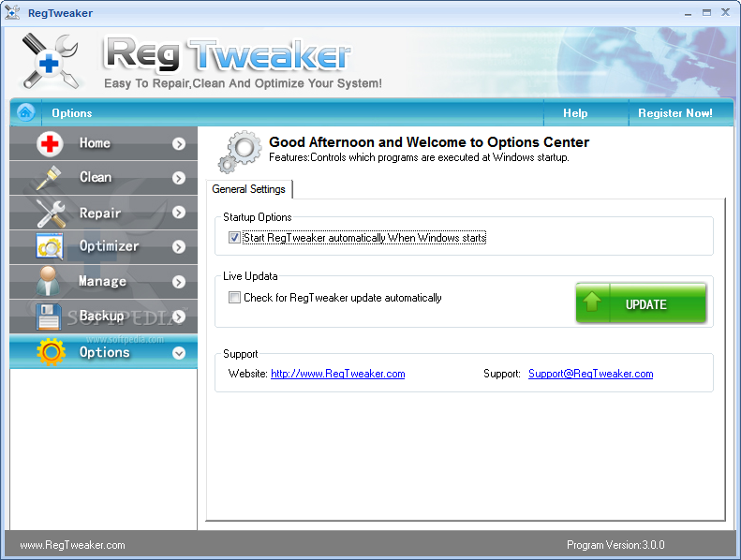Click the Startup Options group label

click(x=258, y=217)
